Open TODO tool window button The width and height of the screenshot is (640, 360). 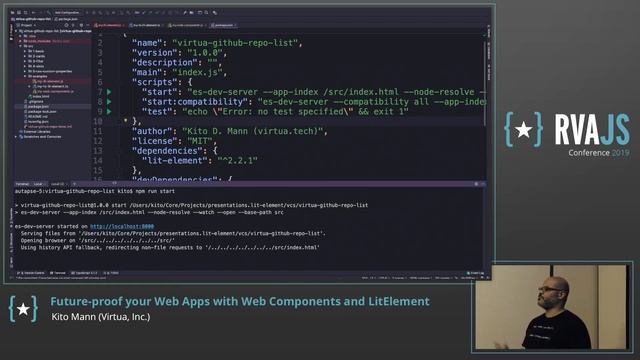click(x=111, y=273)
